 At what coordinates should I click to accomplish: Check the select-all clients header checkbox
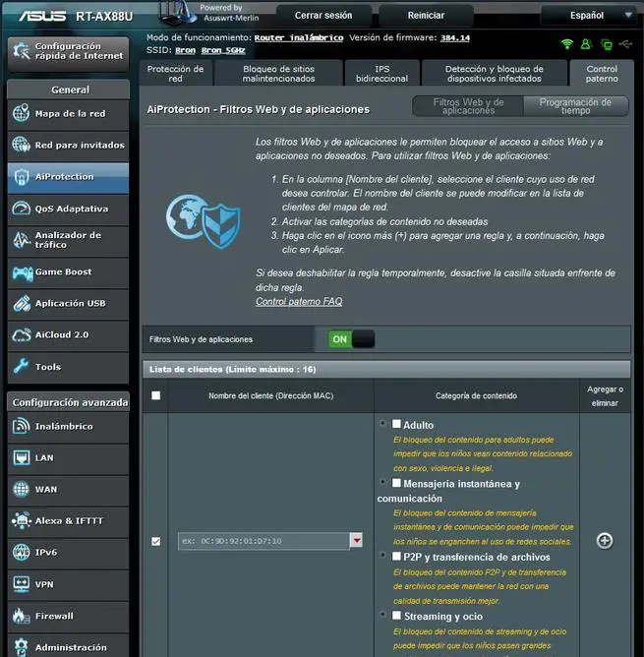click(x=155, y=395)
